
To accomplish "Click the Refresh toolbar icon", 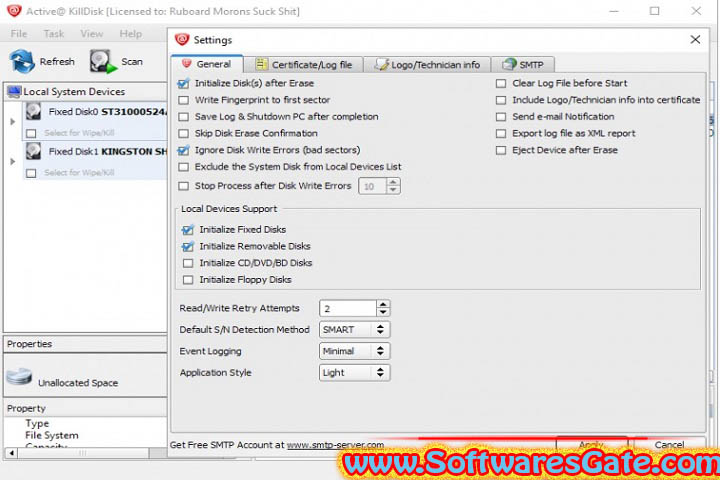I will point(22,61).
